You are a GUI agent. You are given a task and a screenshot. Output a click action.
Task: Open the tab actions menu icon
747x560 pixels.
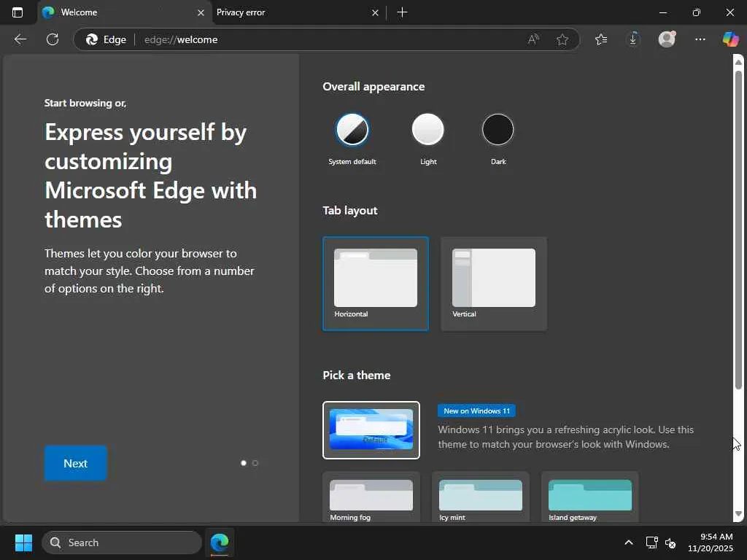click(x=18, y=12)
